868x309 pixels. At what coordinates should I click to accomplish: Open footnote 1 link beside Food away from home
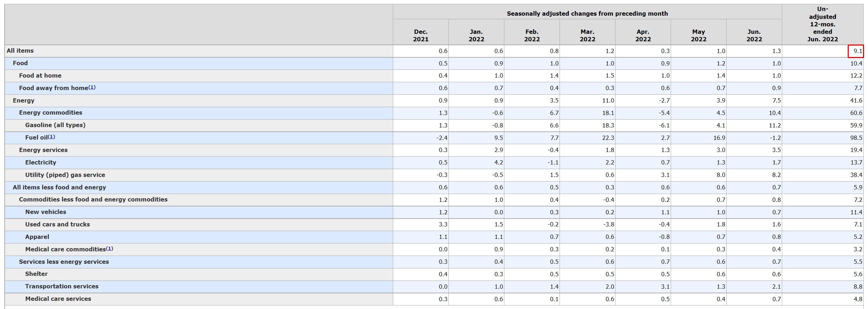(x=92, y=87)
